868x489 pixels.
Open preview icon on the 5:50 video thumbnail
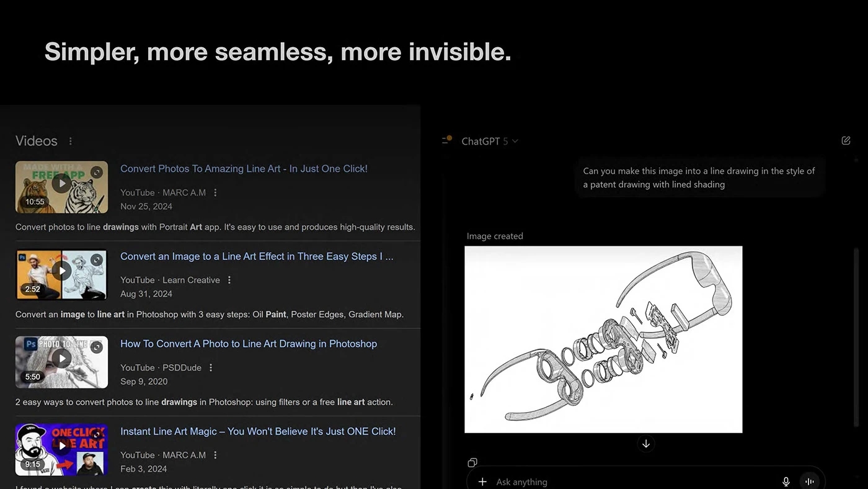tap(96, 348)
